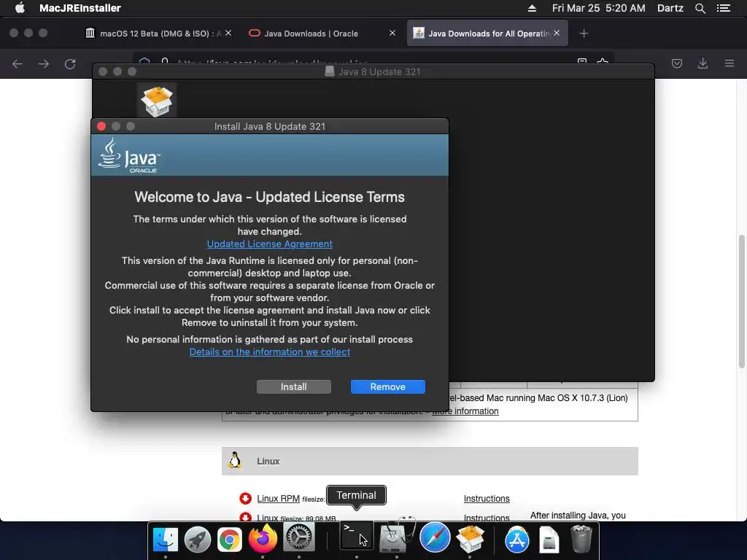
Task: Open Finder from the Dock
Action: pyautogui.click(x=166, y=539)
